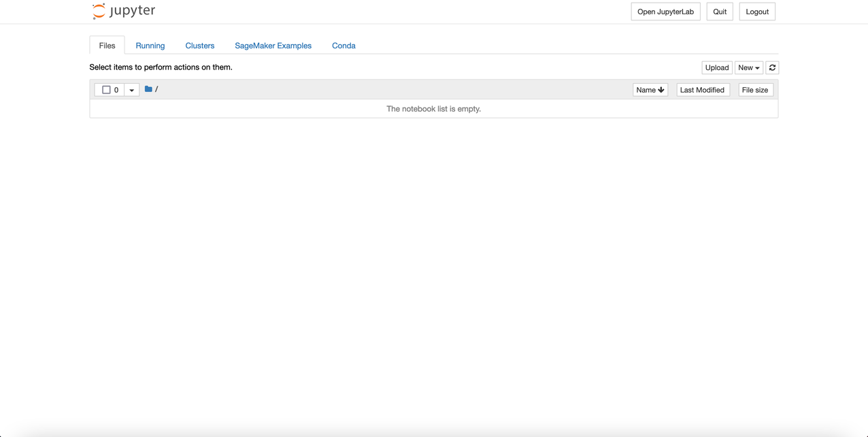Open the New notebook dropdown
868x437 pixels.
749,67
